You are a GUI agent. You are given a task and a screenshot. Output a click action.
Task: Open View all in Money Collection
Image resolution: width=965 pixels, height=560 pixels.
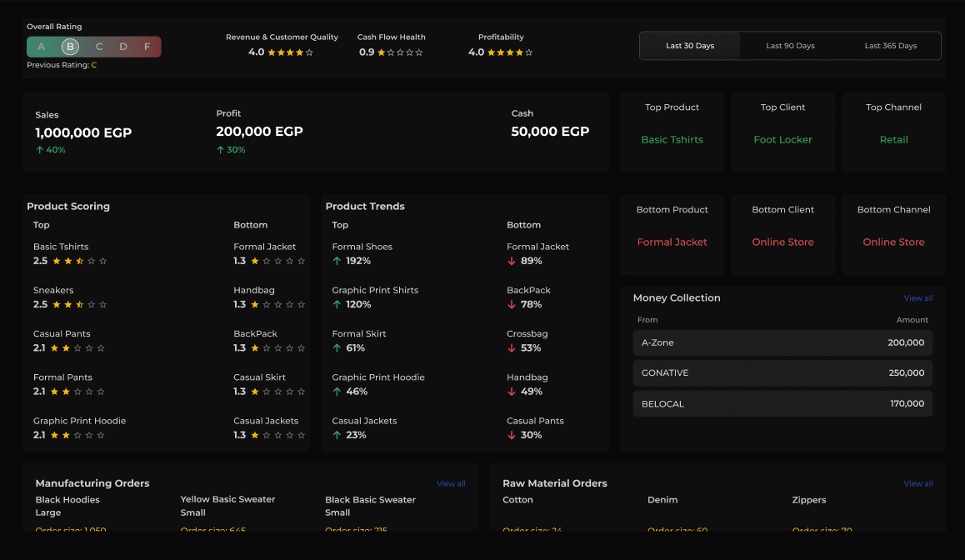(918, 297)
